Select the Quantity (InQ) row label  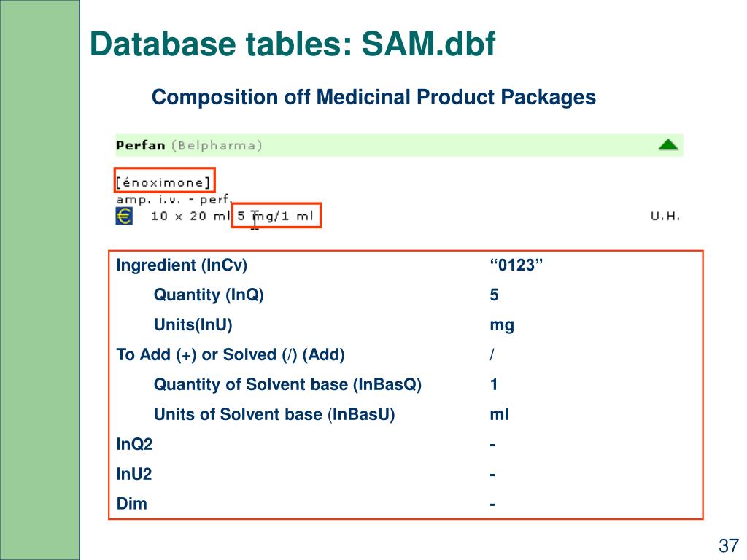[209, 295]
